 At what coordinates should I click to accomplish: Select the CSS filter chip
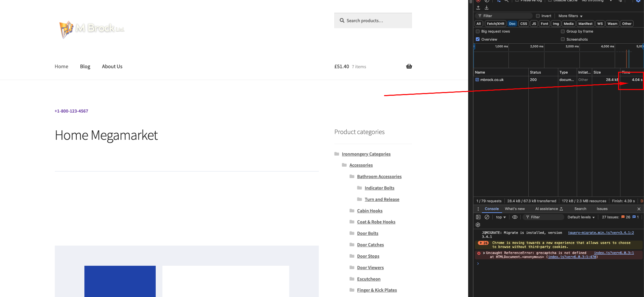pyautogui.click(x=524, y=24)
